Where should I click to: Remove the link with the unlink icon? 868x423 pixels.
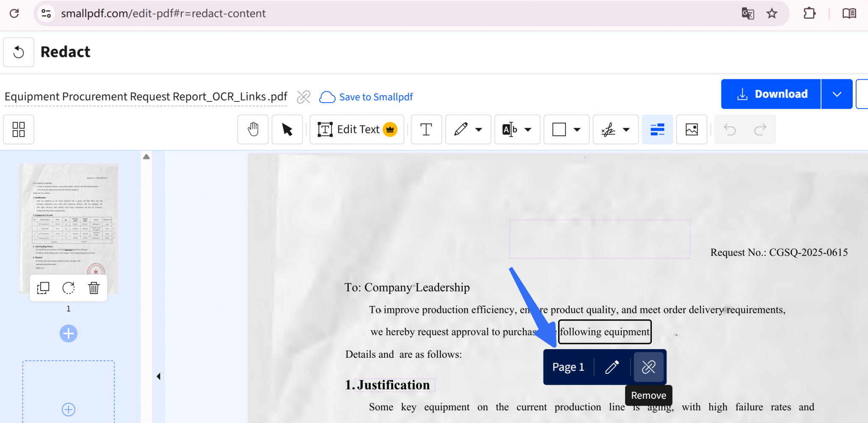pos(648,367)
